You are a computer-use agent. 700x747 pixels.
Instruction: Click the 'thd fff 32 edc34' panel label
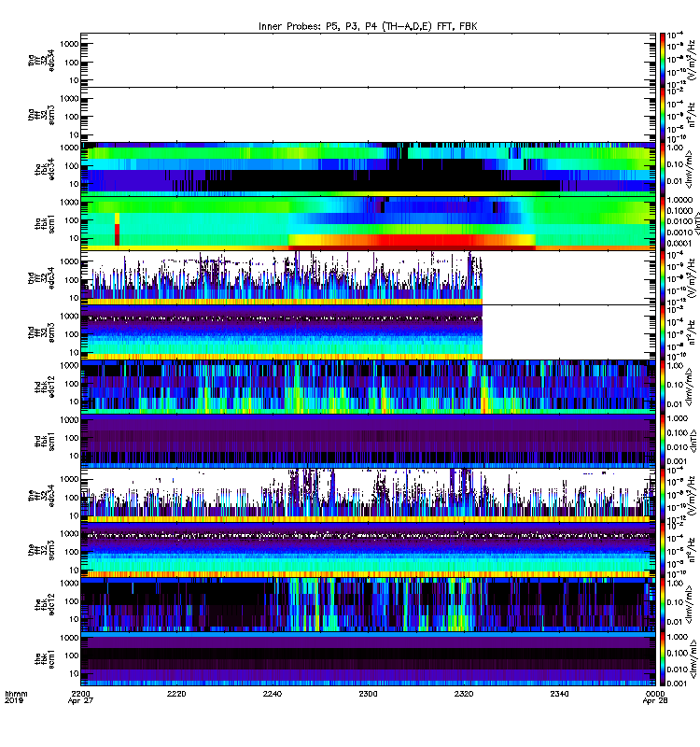pos(41,277)
